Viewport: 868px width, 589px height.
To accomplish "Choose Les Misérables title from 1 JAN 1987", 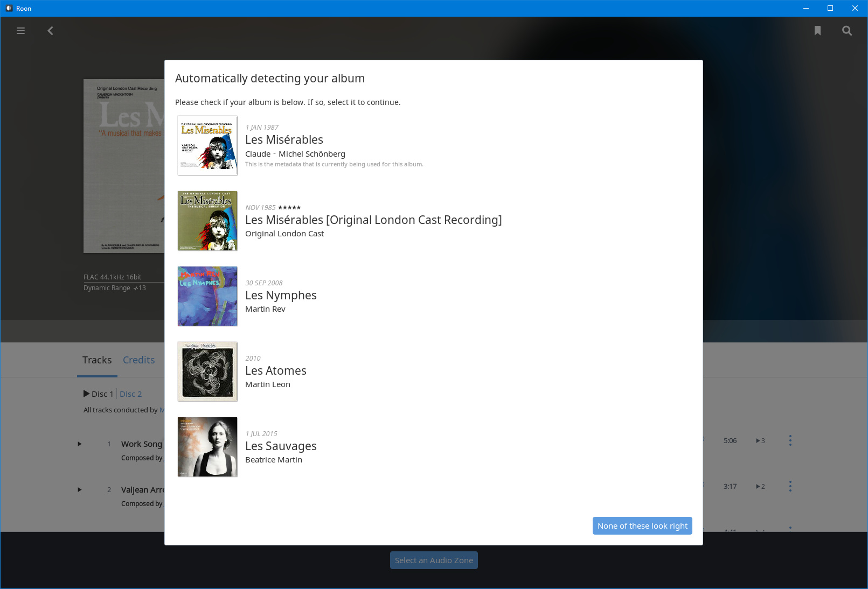I will tap(284, 139).
